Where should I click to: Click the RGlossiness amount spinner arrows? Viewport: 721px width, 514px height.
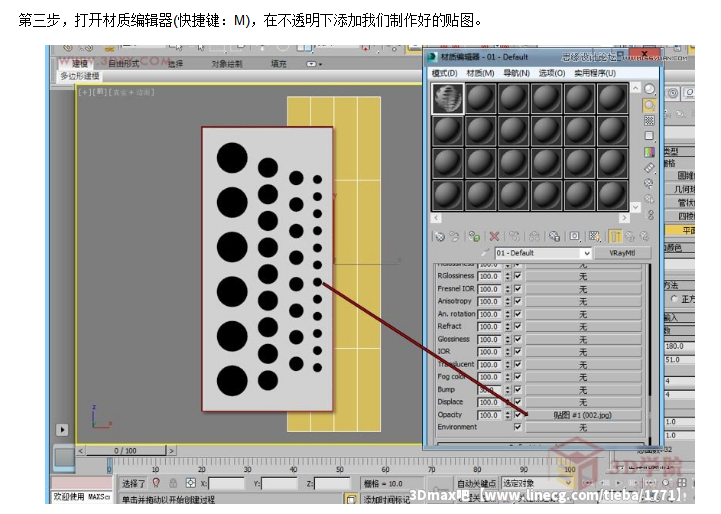click(508, 276)
